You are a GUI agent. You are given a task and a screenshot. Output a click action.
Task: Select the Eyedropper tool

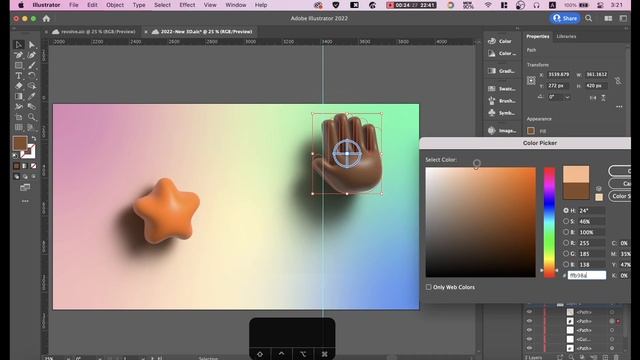[x=32, y=96]
